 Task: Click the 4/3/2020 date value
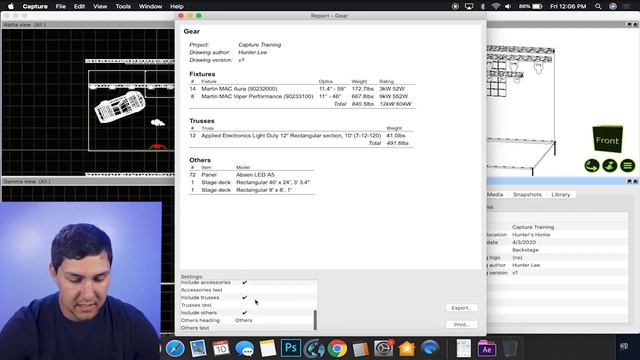click(524, 242)
